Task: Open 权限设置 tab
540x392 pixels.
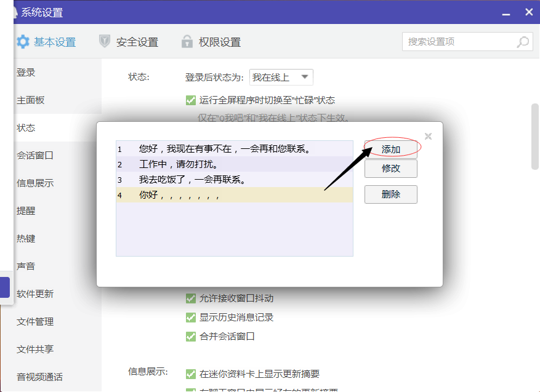Action: pos(219,42)
